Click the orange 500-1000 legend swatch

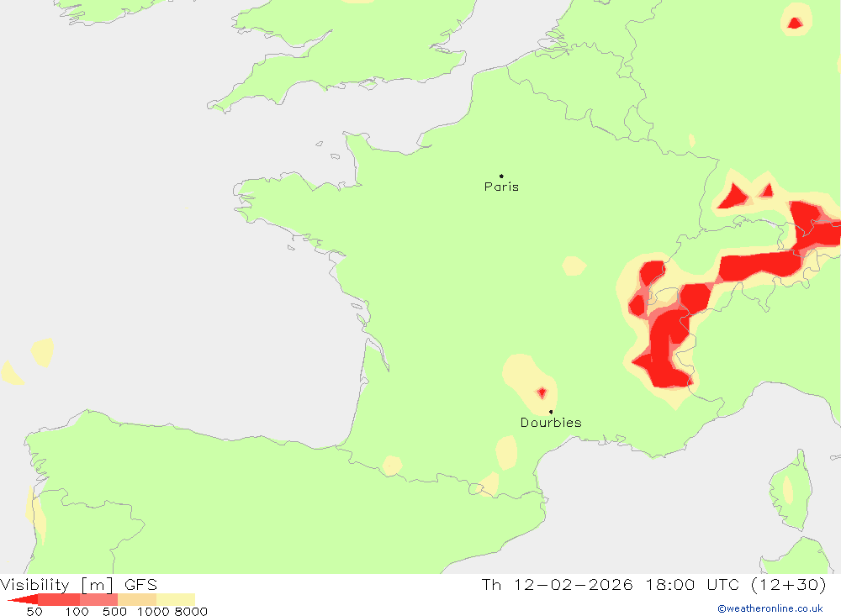[137, 599]
